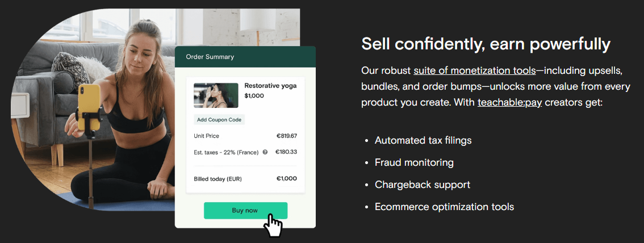This screenshot has height=243, width=644.
Task: Open the Add Coupon Code field
Action: [x=219, y=120]
